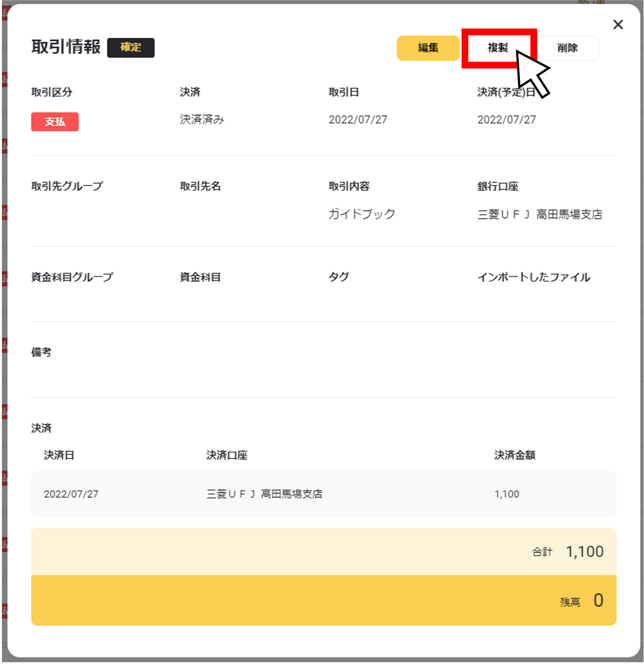Click the 残高 0 balance value
Viewport: 644px width, 664px height.
coord(598,600)
